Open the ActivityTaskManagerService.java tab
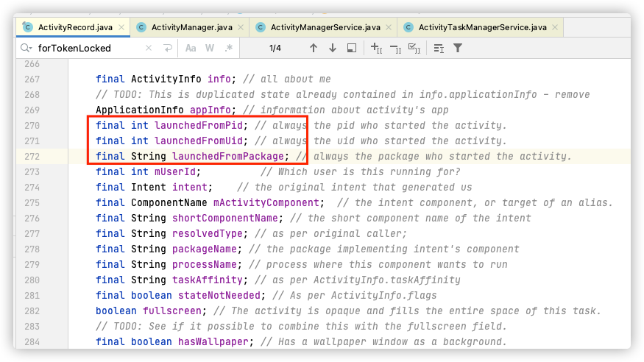The image size is (644, 362). pos(480,27)
